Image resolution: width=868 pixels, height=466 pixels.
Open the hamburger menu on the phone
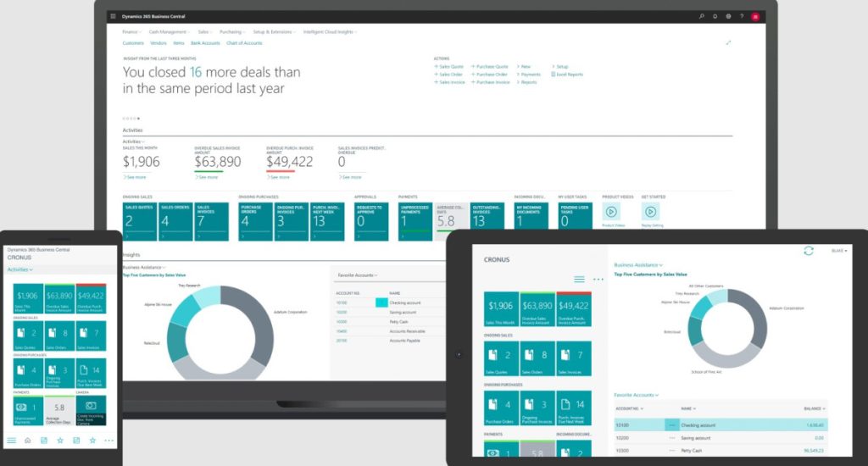pyautogui.click(x=11, y=441)
